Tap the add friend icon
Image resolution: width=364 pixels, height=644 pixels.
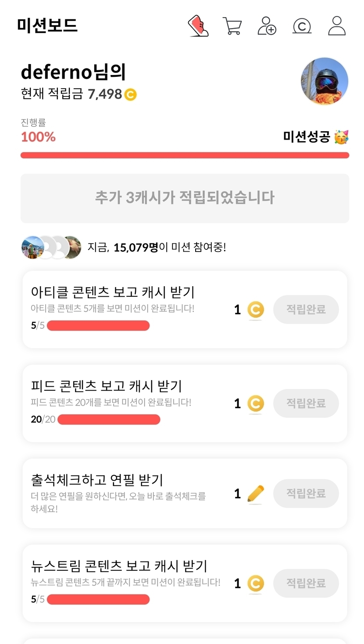[267, 26]
